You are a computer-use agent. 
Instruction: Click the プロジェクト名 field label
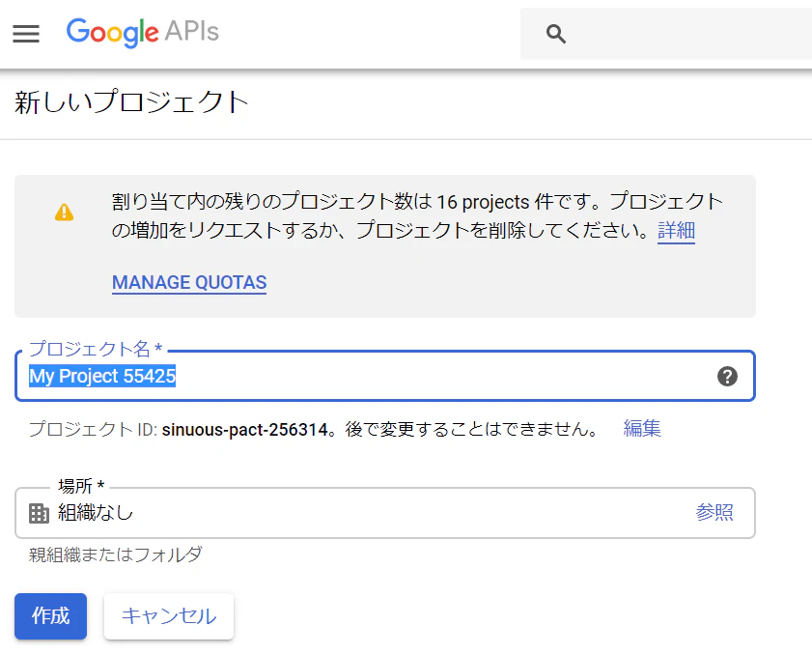point(96,349)
